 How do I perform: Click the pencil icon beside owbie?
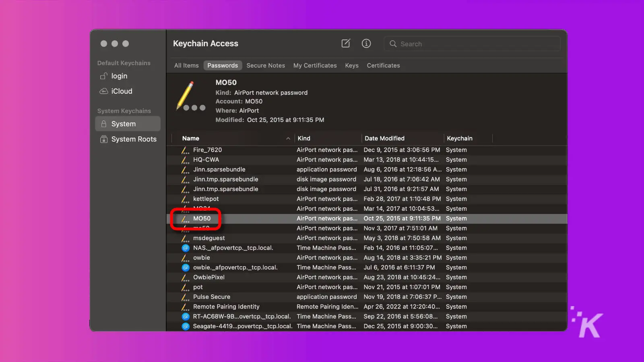(x=185, y=258)
